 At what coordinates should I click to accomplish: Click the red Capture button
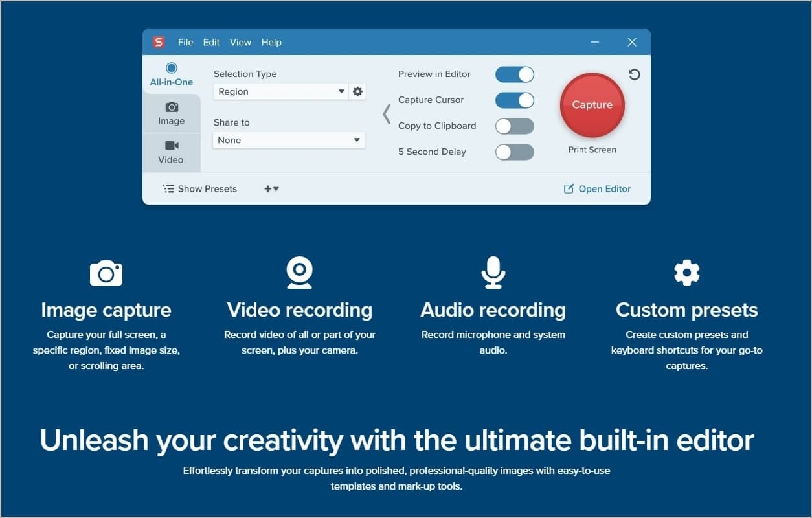[x=592, y=105]
